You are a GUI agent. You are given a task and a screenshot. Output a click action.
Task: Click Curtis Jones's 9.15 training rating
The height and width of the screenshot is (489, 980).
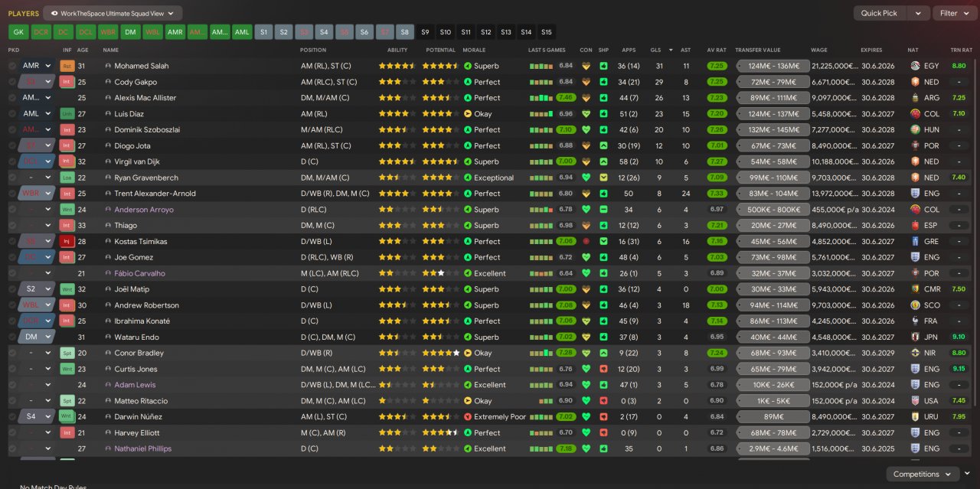coord(959,369)
